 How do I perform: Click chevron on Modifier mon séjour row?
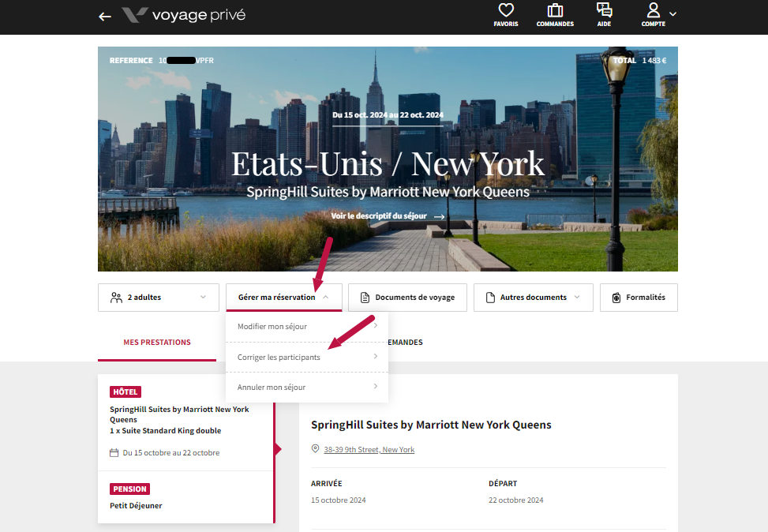click(376, 326)
